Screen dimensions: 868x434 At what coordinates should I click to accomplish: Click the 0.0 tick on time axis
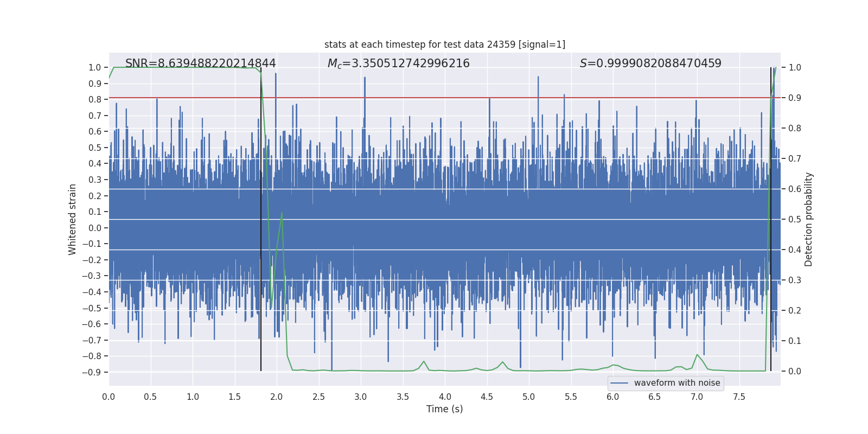click(108, 397)
